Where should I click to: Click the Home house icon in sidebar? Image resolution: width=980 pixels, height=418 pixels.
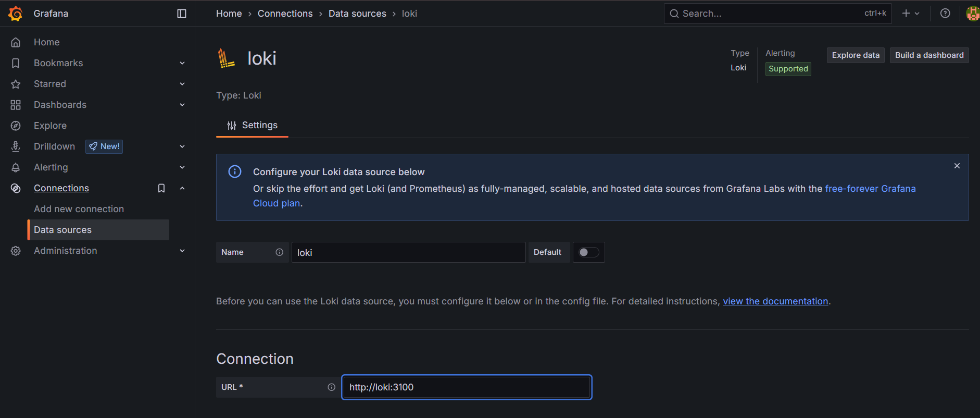click(16, 42)
